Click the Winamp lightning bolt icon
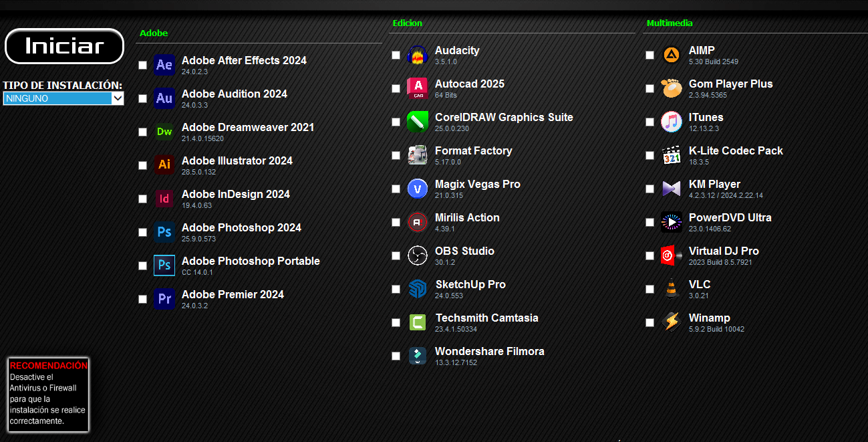868x442 pixels. tap(672, 322)
